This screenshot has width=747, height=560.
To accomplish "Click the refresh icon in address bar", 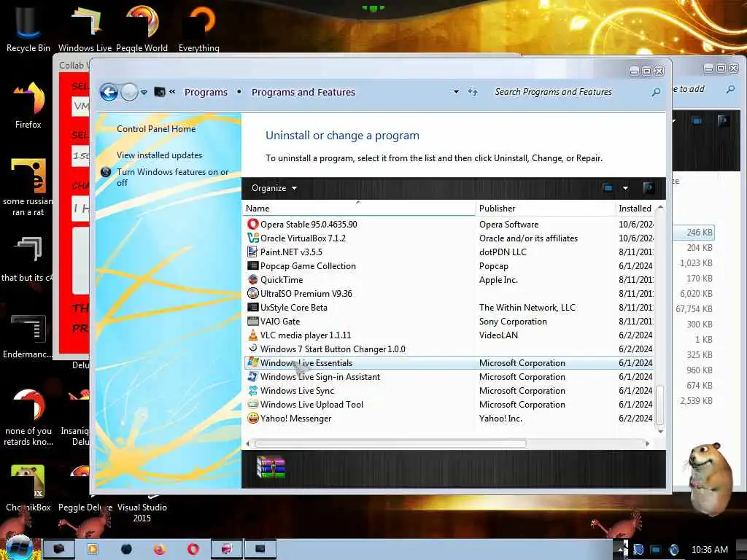I will [x=473, y=91].
